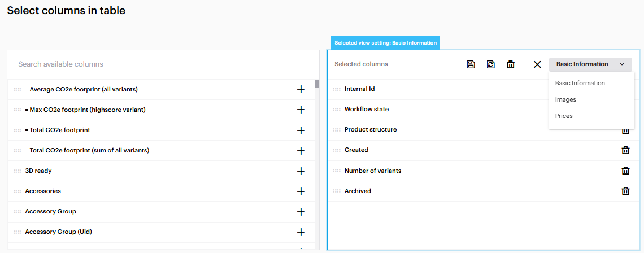
Task: Click the X icon beside Basic Information dropdown
Action: click(537, 64)
